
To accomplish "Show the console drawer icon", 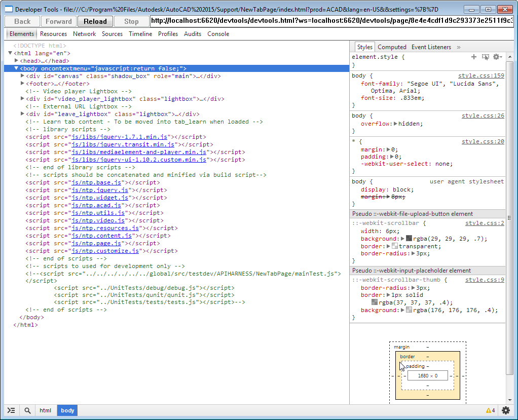I will point(11,410).
